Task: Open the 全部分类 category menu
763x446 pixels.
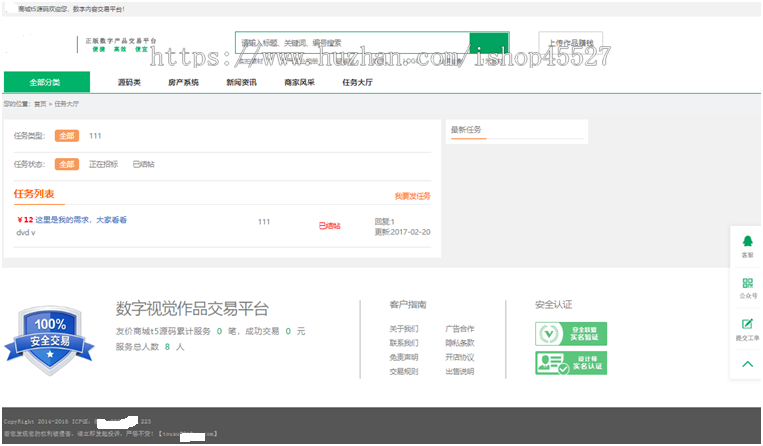Action: pyautogui.click(x=47, y=82)
